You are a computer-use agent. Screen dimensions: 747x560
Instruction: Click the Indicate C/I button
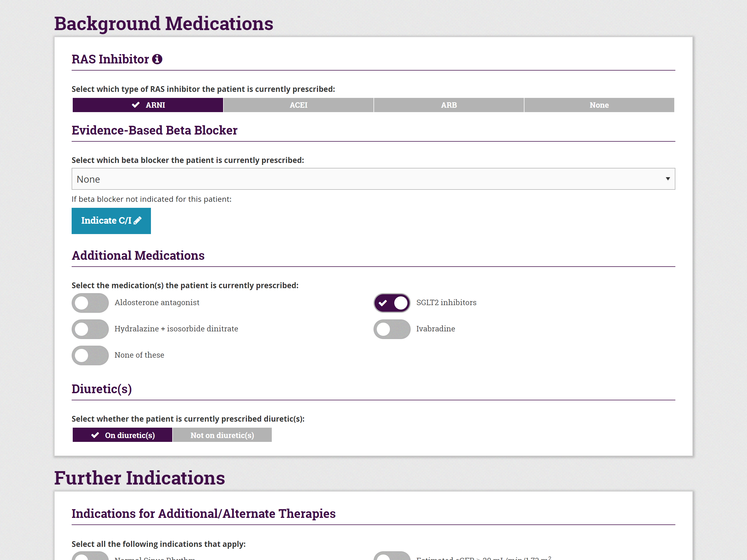coord(111,221)
